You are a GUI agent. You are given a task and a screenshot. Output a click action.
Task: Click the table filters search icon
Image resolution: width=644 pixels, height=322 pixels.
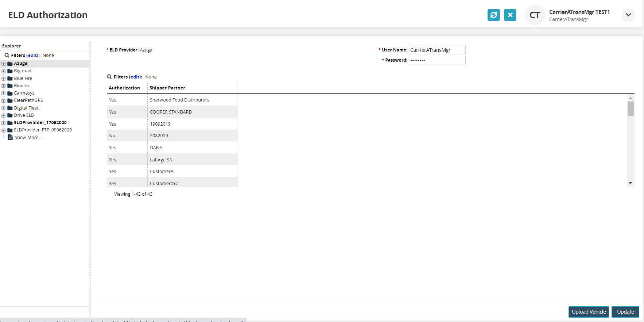(x=109, y=77)
